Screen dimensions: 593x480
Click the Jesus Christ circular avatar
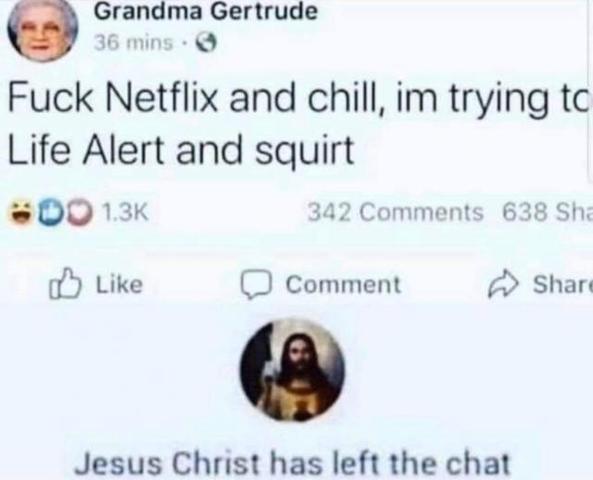(292, 370)
